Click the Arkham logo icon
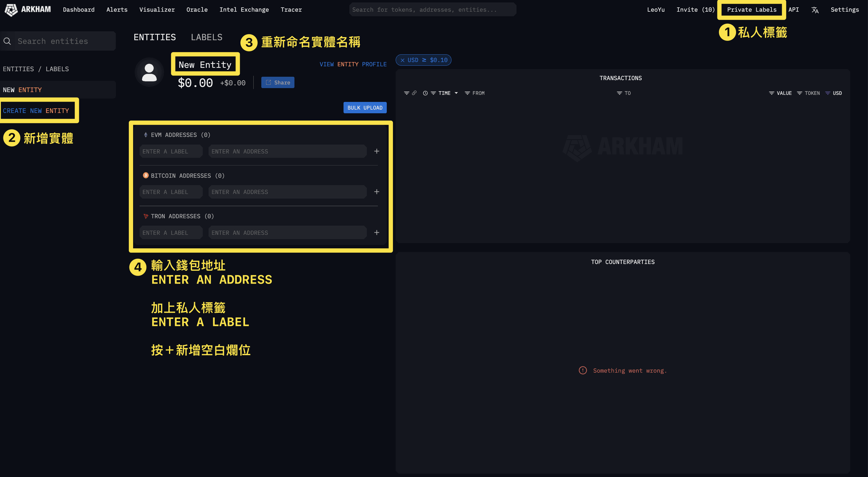 11,10
